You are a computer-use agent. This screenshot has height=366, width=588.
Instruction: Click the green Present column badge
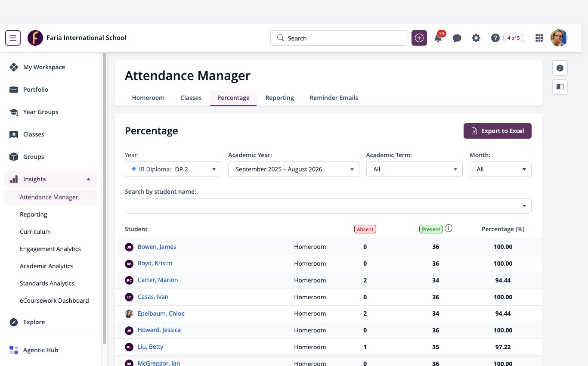tap(431, 229)
